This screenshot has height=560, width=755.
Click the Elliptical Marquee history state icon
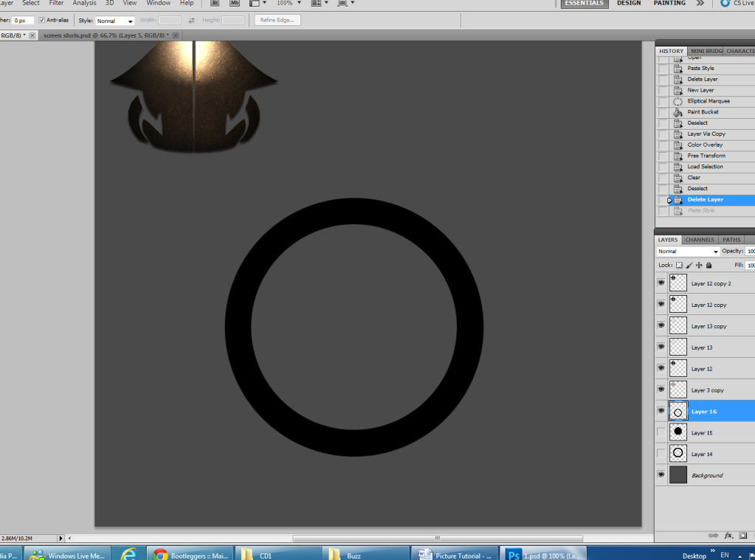click(678, 101)
